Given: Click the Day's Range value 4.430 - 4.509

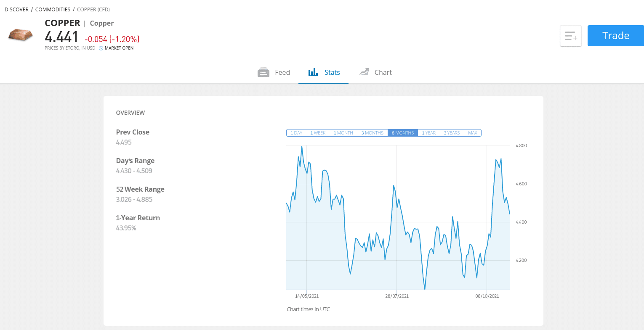Looking at the screenshot, I should [x=134, y=171].
